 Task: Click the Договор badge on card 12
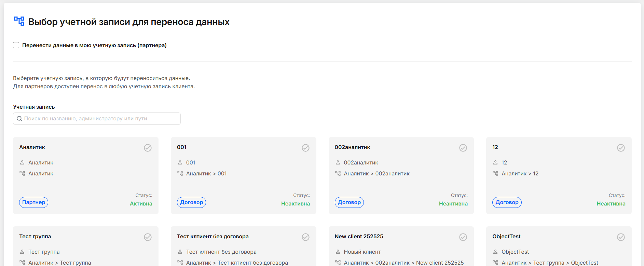(507, 202)
